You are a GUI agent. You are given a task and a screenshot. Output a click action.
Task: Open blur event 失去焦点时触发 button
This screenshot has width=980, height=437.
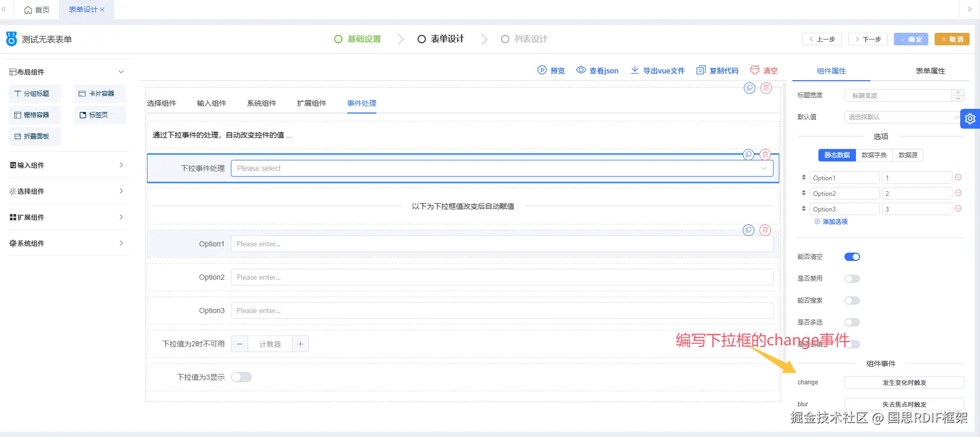[x=904, y=405]
